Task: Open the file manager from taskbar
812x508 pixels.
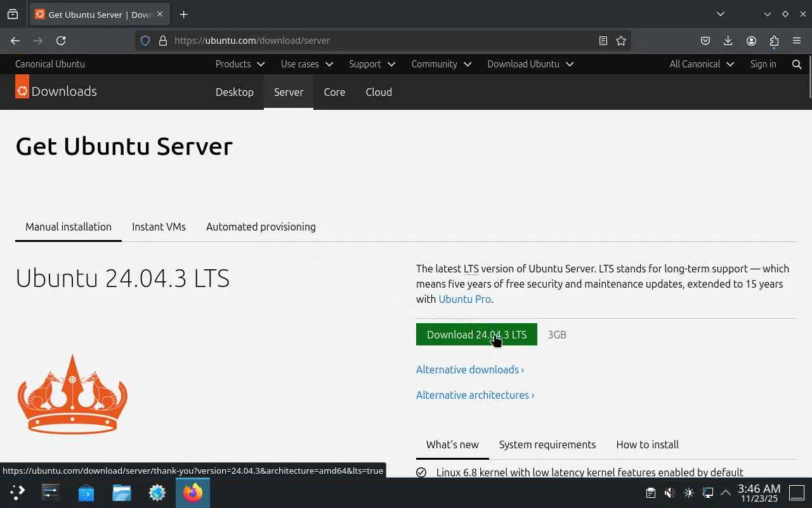Action: click(122, 492)
